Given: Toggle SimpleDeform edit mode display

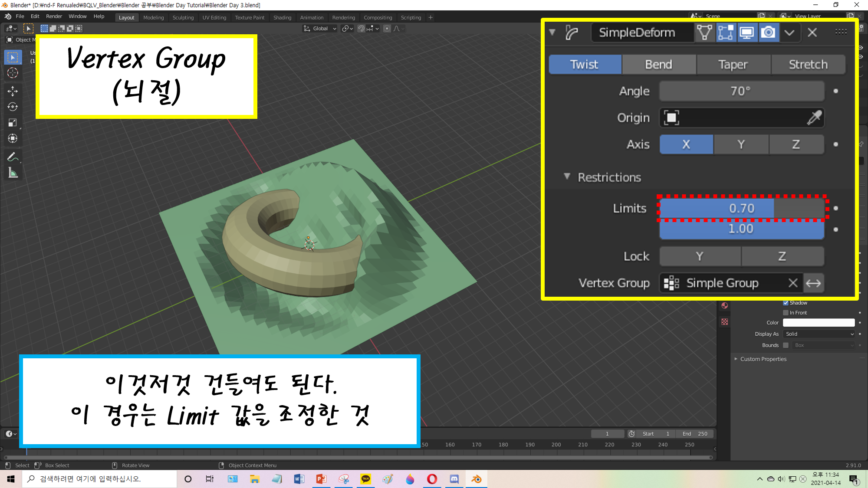Looking at the screenshot, I should tap(726, 33).
